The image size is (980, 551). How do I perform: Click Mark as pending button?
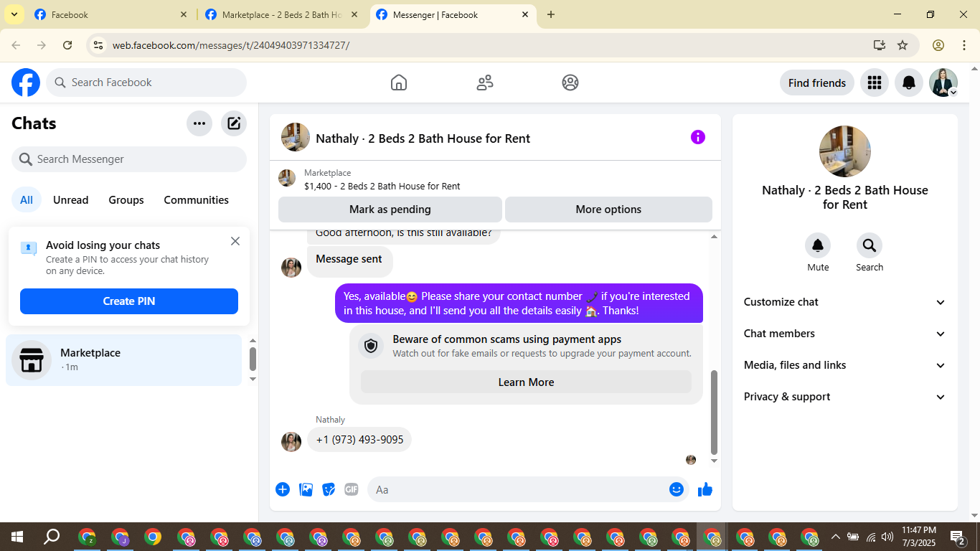pyautogui.click(x=390, y=209)
